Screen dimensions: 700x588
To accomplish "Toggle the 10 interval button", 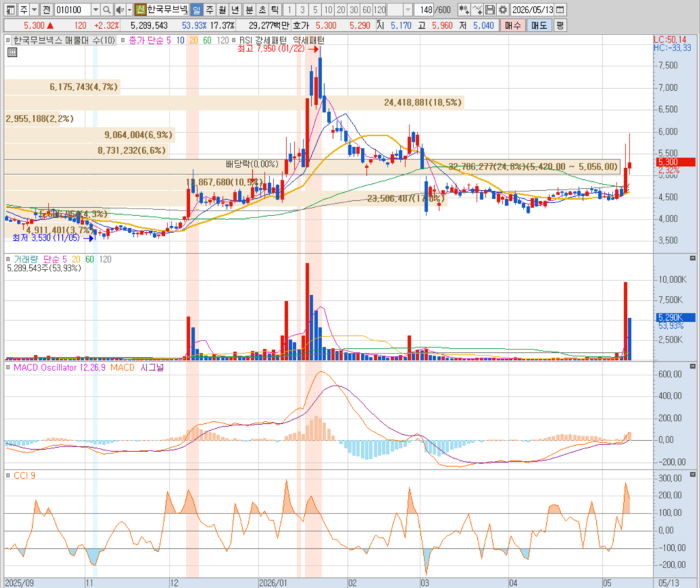I will coord(328,10).
